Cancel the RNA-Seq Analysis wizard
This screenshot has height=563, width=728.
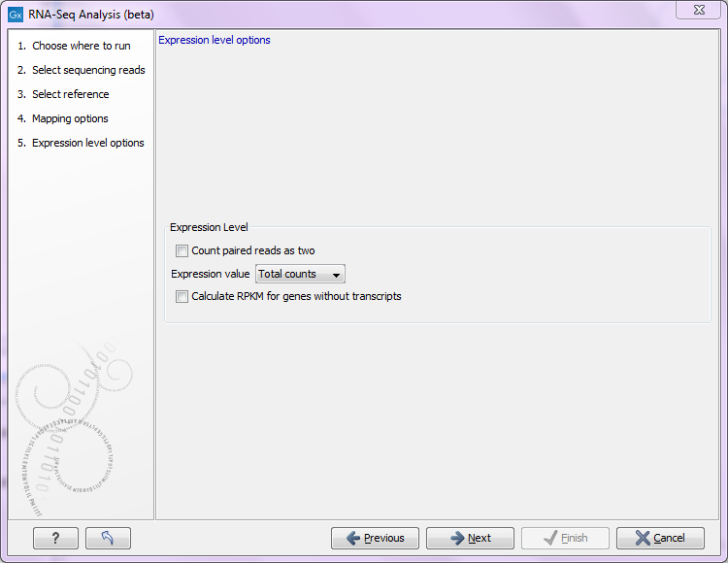click(x=660, y=538)
